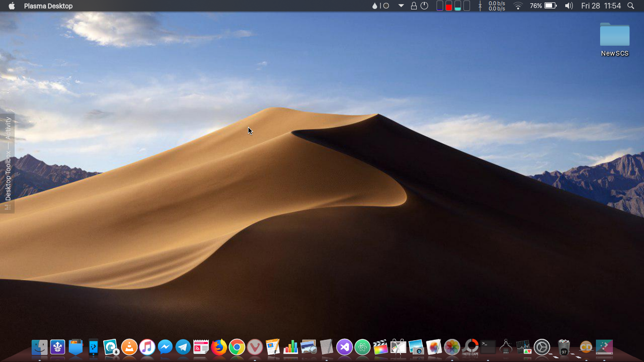Open the Wi-Fi network indicator

[518, 6]
